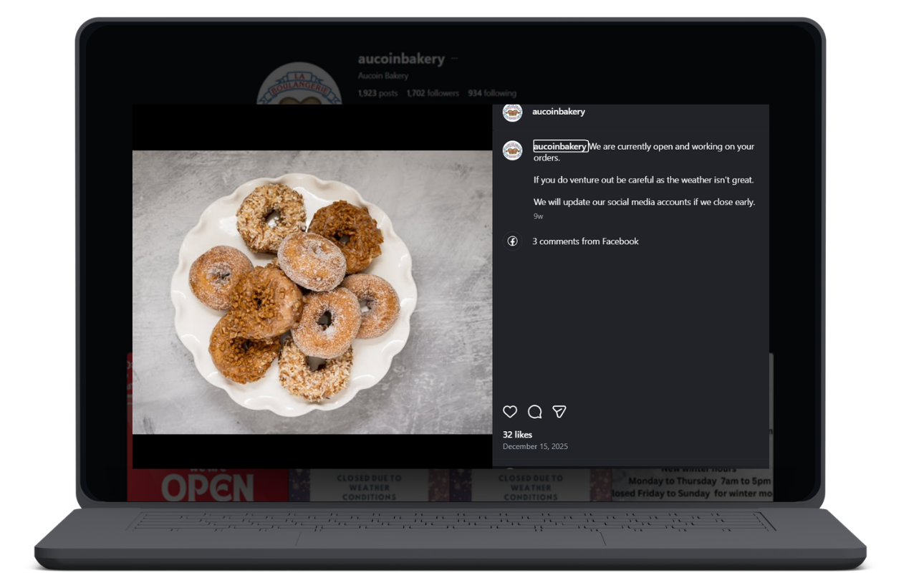Click the caption line about the weather
The width and height of the screenshot is (924, 573).
(x=643, y=180)
